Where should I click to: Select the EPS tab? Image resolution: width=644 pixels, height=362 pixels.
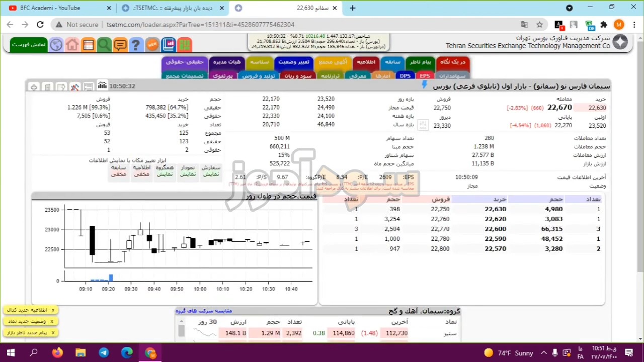[425, 76]
